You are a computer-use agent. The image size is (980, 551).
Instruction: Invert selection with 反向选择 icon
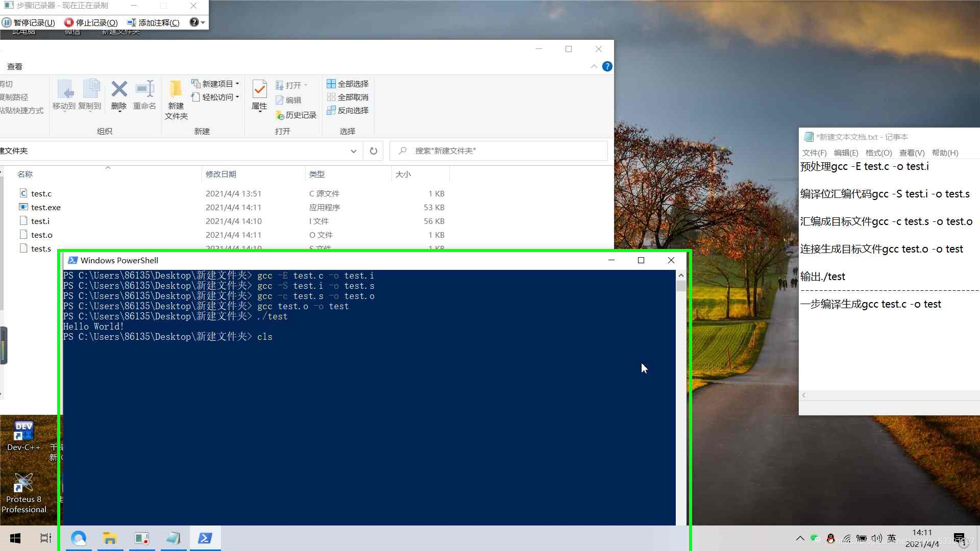click(x=348, y=110)
